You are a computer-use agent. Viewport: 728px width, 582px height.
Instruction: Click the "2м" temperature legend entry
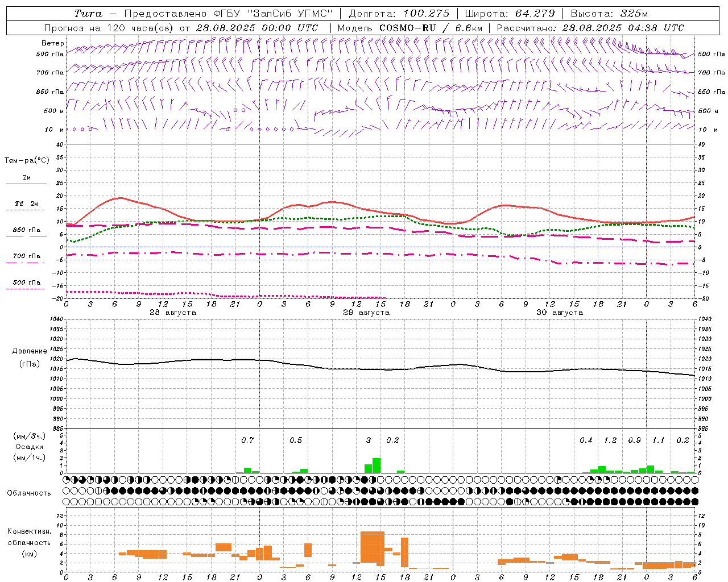(27, 177)
